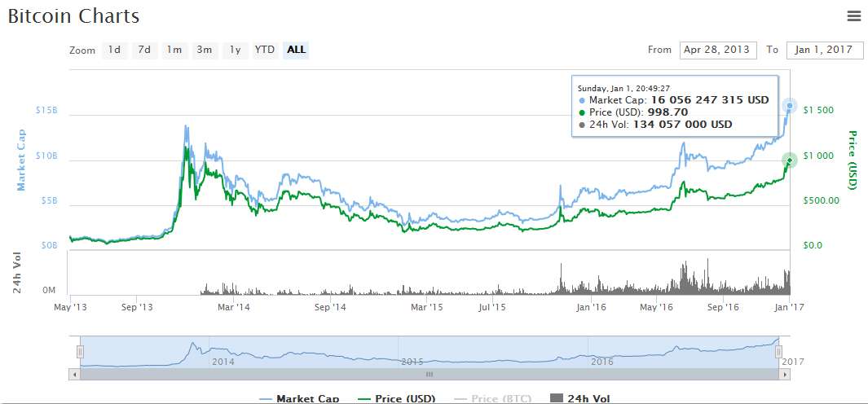Select the ALL zoom range

pyautogui.click(x=296, y=50)
